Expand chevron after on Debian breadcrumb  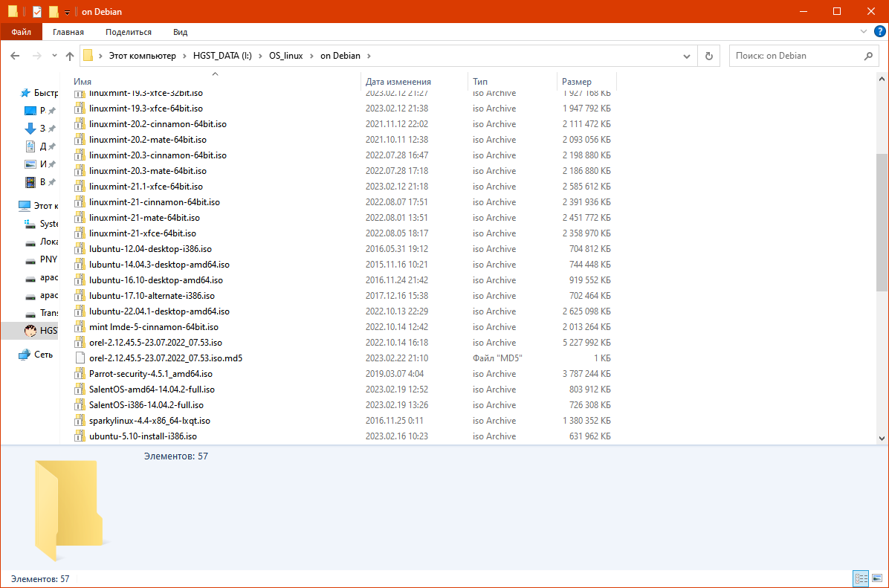[x=369, y=56]
